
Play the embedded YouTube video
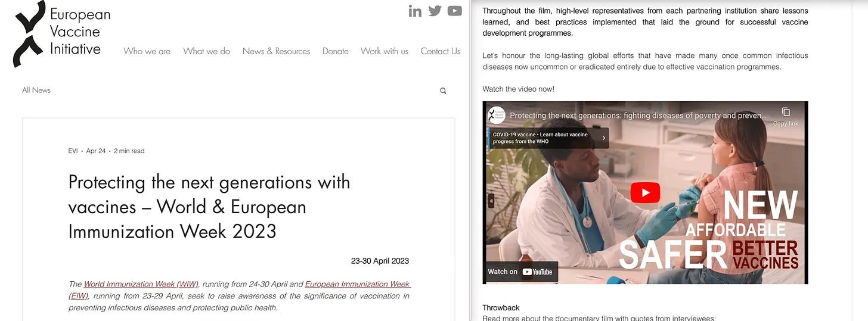coord(645,192)
